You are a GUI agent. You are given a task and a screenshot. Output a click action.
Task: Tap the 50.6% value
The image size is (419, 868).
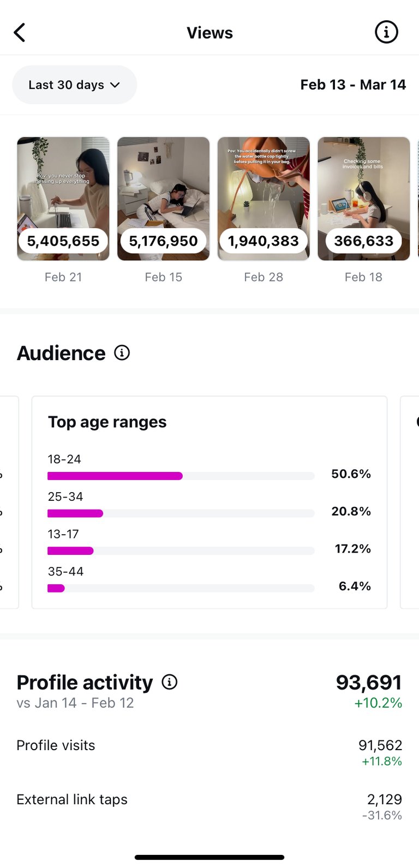351,474
